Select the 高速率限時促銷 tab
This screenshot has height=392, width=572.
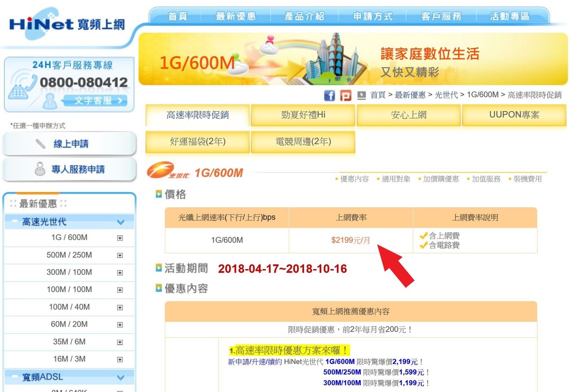[198, 115]
